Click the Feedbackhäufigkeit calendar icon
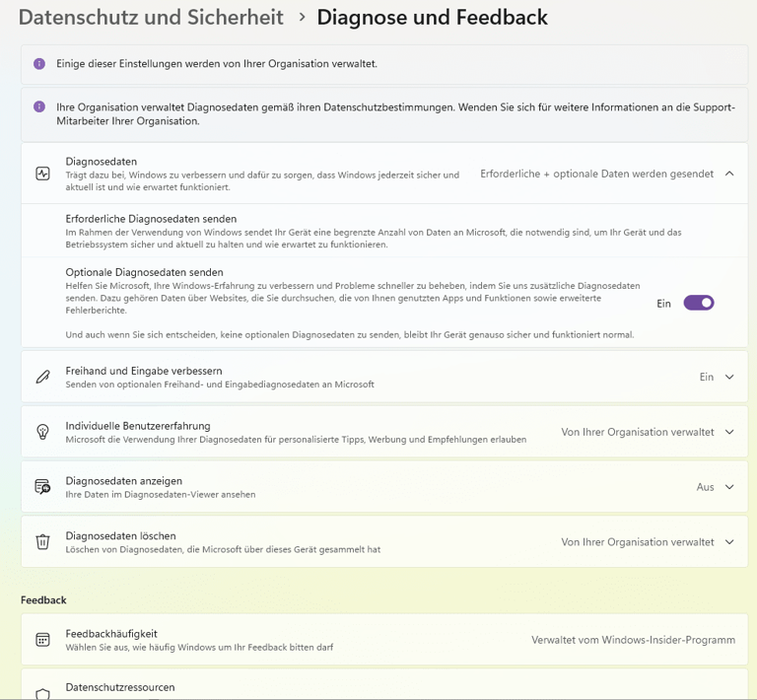Screen dimensions: 757x700 pos(42,639)
